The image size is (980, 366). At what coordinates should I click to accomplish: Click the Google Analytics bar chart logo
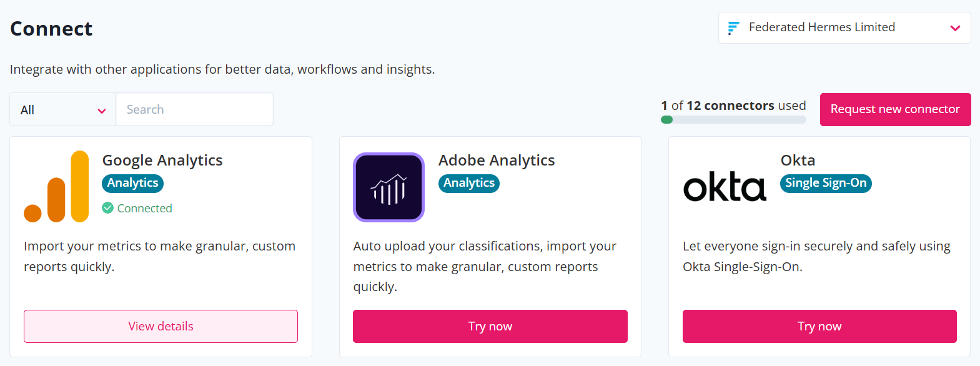[56, 187]
